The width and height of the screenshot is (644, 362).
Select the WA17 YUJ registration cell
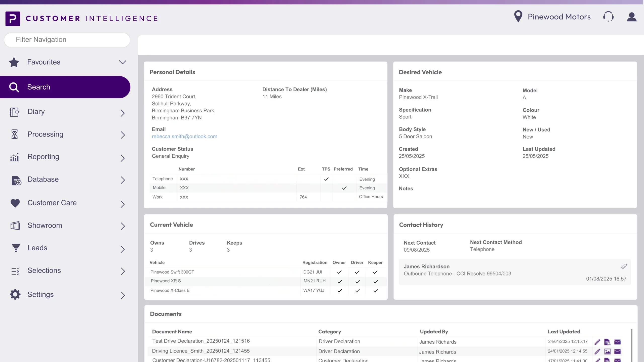[314, 290]
